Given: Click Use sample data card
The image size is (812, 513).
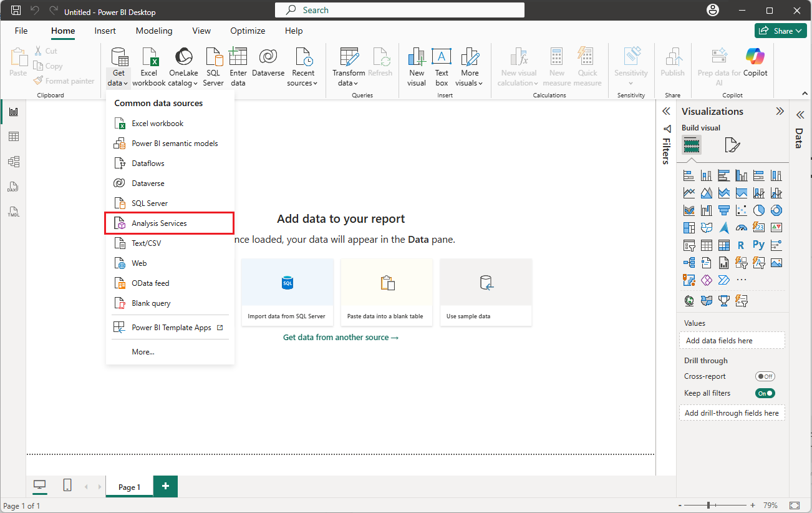Looking at the screenshot, I should click(486, 292).
